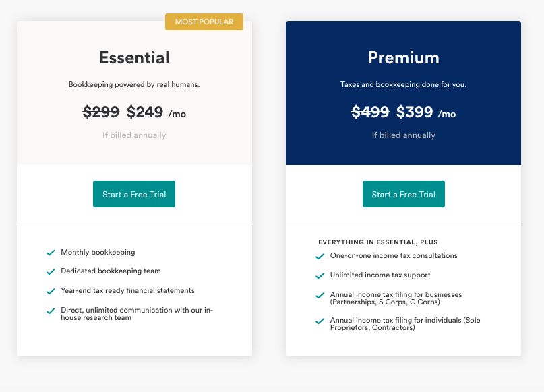
Task: Click the Monthly bookkeeping feature text
Action: coord(98,253)
